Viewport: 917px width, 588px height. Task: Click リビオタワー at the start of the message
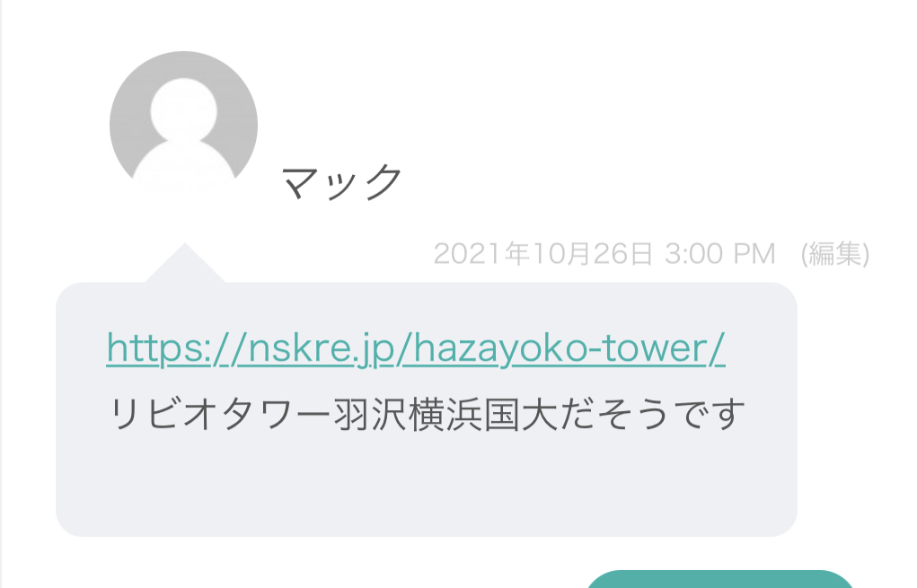pos(220,414)
